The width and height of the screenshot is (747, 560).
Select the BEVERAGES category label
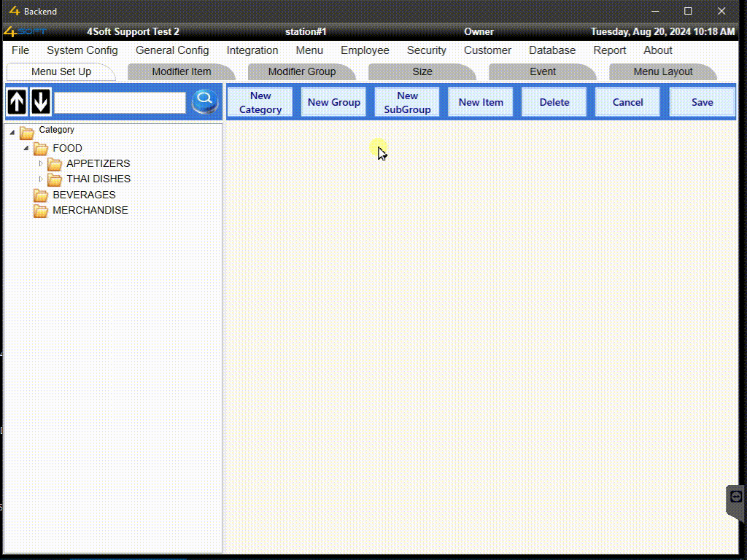(84, 195)
